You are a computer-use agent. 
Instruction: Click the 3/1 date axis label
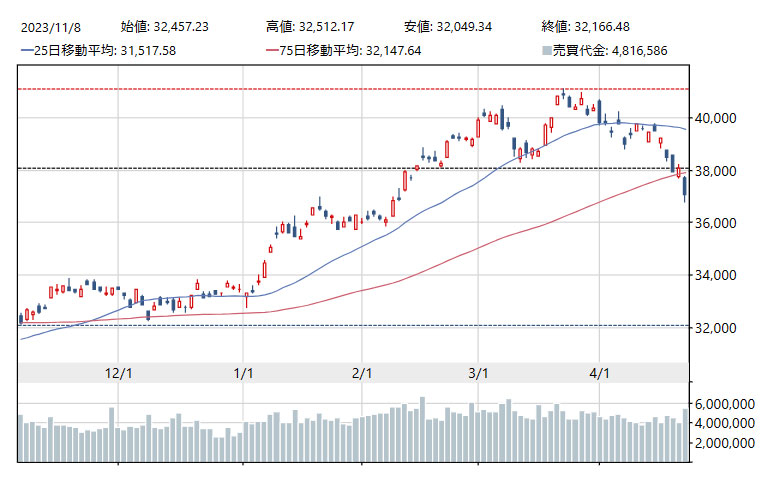tap(478, 373)
